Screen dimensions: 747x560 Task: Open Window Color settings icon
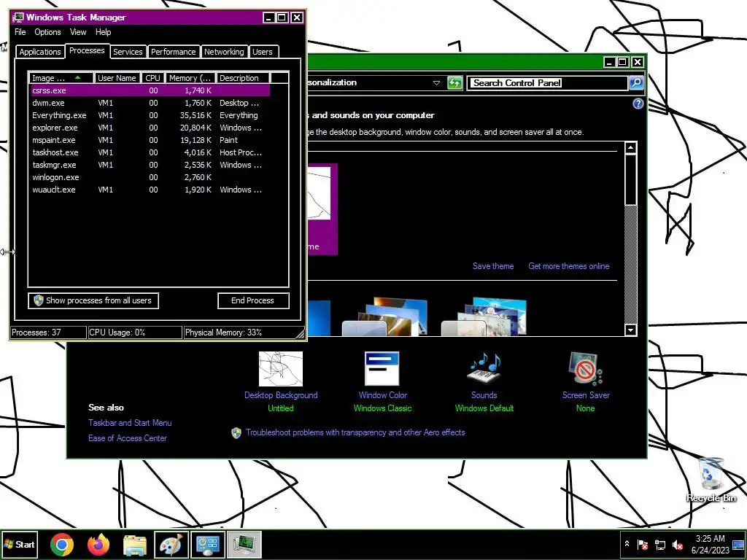[382, 368]
